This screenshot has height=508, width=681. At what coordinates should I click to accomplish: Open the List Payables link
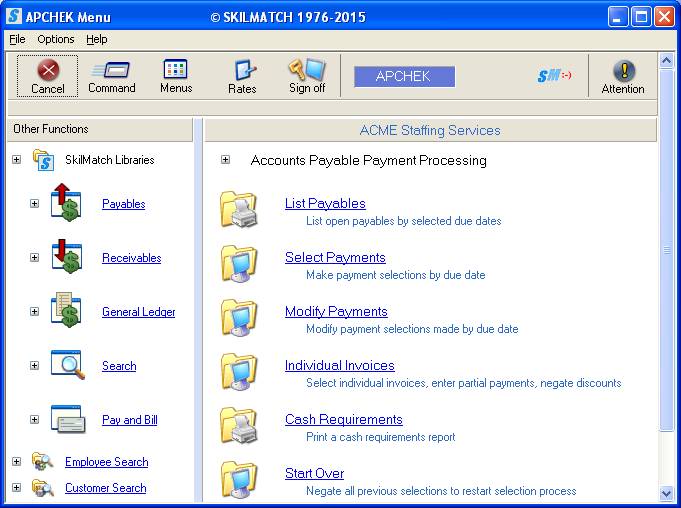[325, 203]
